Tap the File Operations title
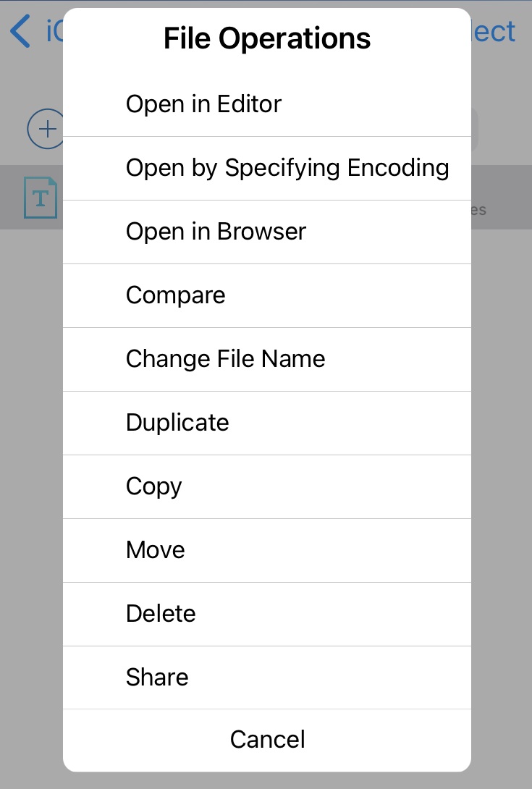 click(267, 38)
